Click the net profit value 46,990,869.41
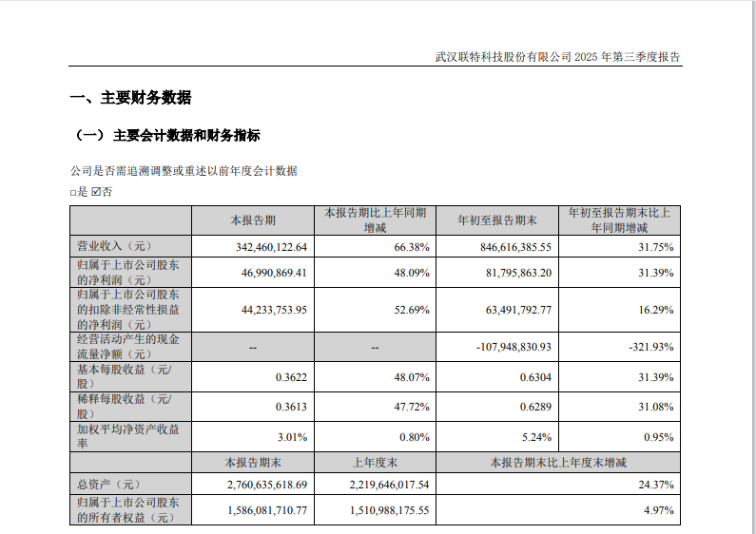The width and height of the screenshot is (756, 534). point(271,273)
